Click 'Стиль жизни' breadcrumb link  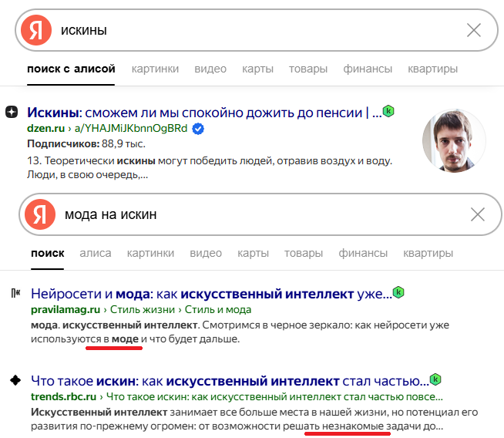[x=143, y=309]
